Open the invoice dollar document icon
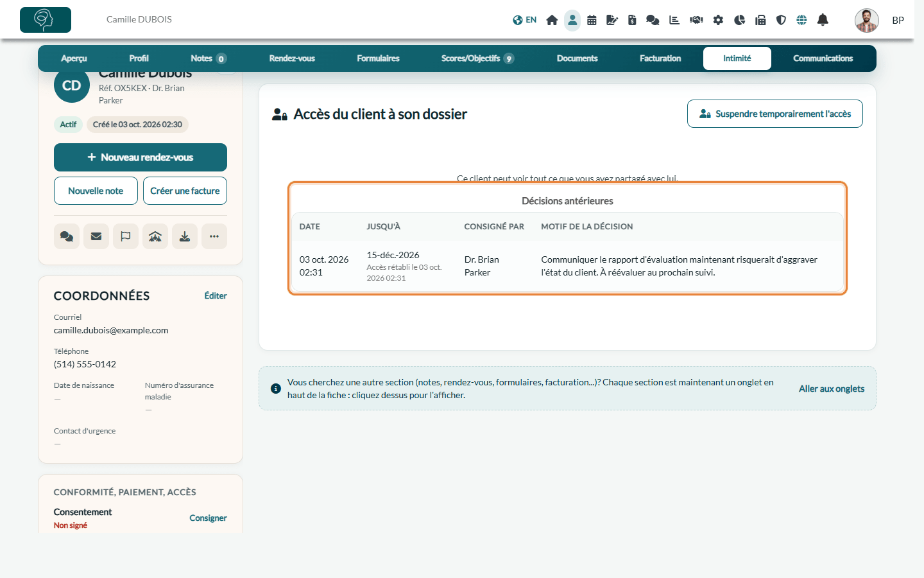 click(x=632, y=20)
